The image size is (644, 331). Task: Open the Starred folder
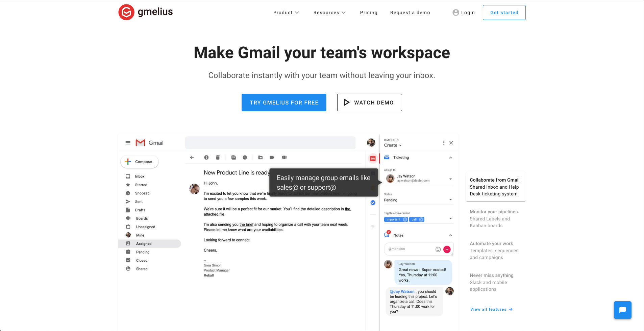[x=141, y=185]
